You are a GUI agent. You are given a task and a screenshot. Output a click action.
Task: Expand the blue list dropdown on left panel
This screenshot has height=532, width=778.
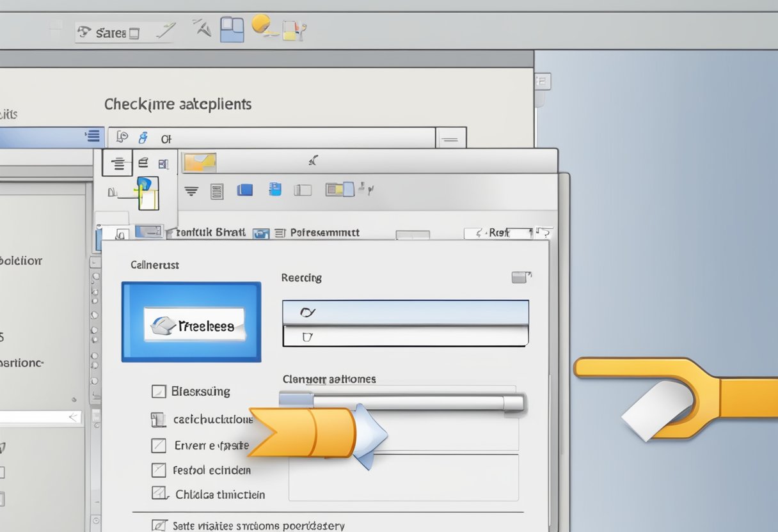(92, 136)
